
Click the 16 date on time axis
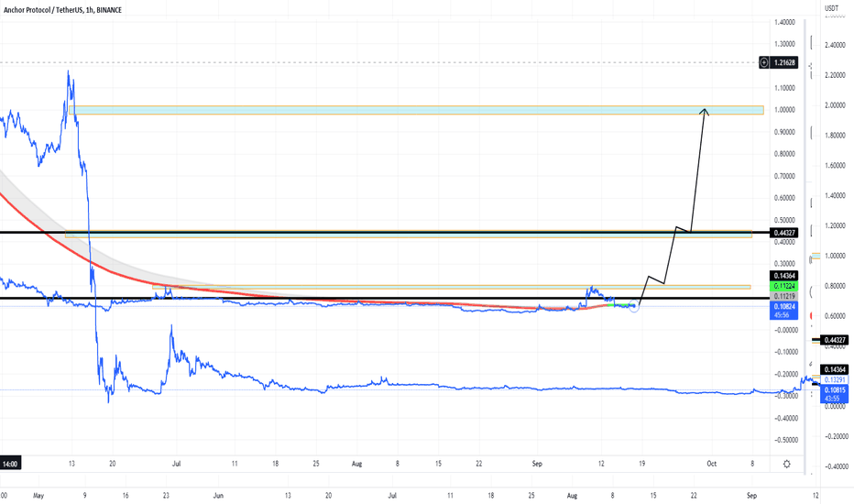(126, 496)
